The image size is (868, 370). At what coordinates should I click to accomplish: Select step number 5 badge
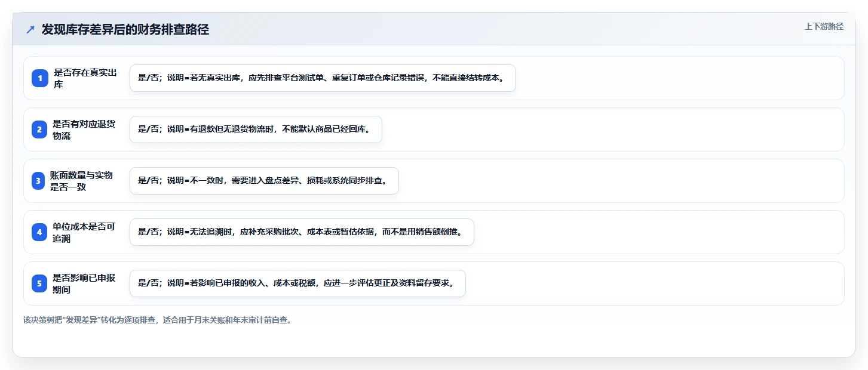(39, 283)
